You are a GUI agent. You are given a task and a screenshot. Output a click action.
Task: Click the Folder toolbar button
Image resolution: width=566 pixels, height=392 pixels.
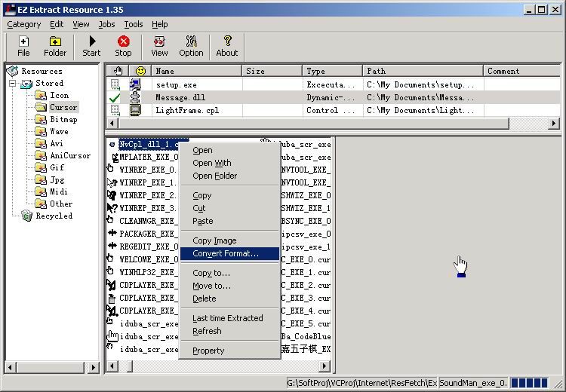54,46
